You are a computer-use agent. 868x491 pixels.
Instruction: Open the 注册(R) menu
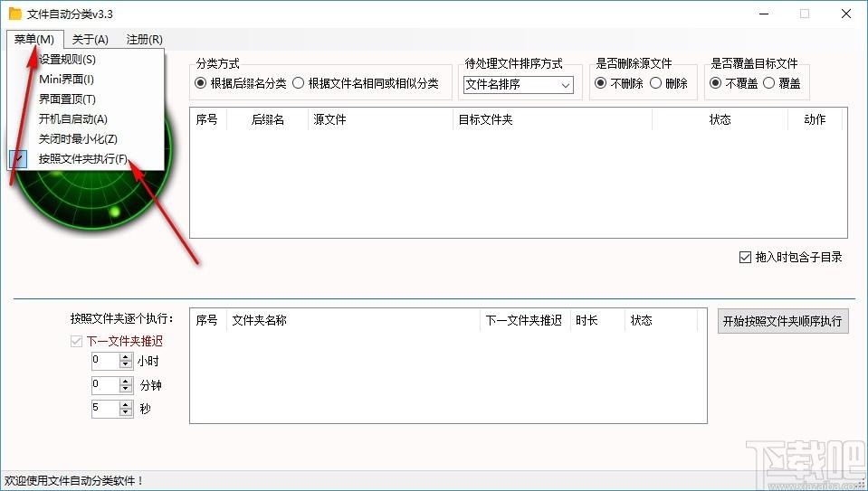(x=145, y=39)
